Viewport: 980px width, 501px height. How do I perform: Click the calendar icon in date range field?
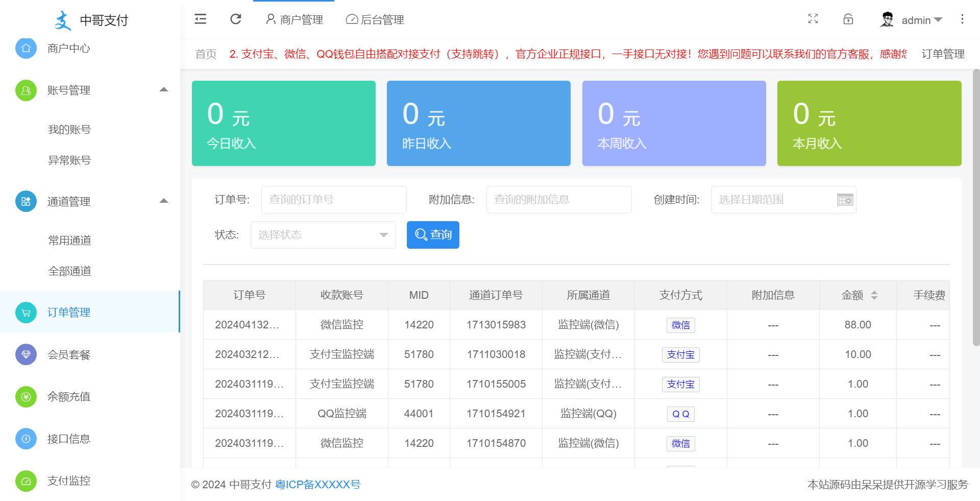point(845,200)
